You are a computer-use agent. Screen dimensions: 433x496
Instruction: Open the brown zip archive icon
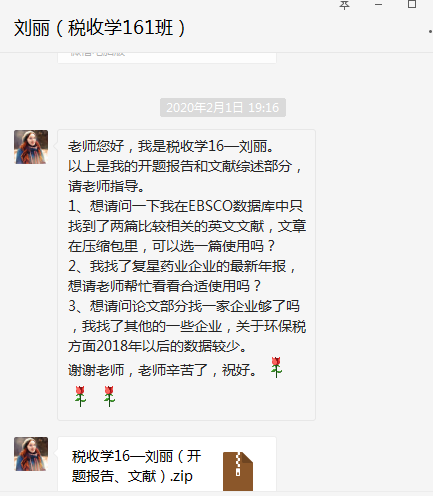238,471
